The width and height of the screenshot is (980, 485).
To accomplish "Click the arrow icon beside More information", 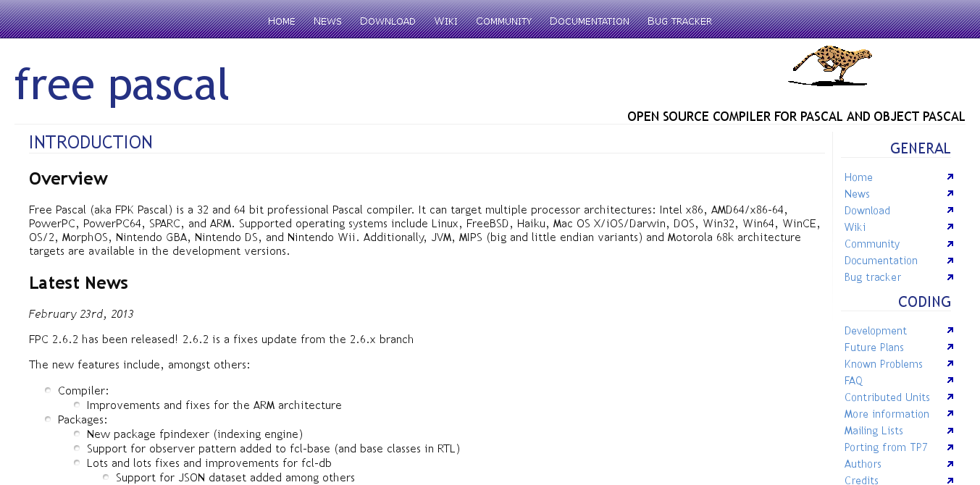I will [x=950, y=414].
